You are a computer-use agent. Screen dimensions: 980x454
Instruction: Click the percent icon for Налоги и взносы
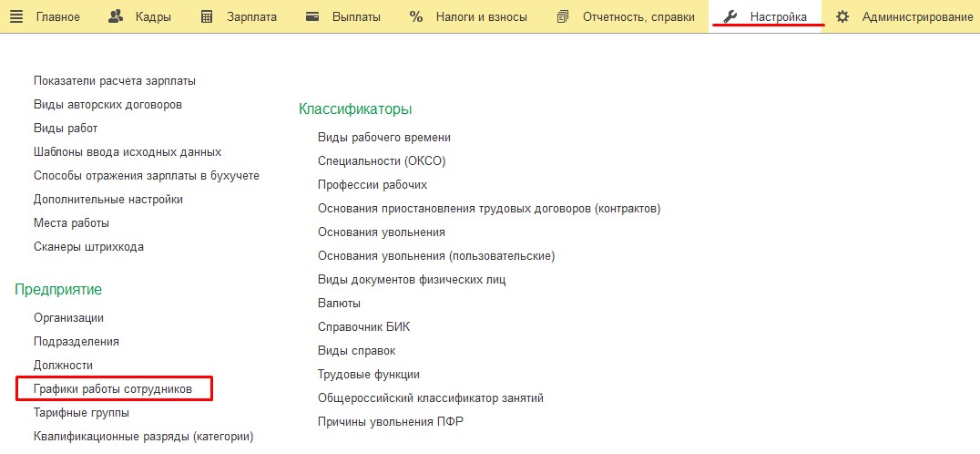click(416, 17)
